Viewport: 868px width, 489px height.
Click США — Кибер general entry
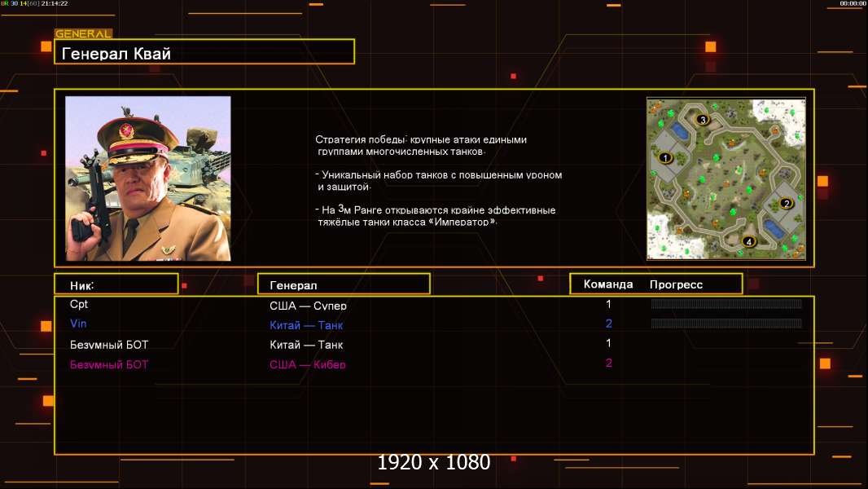307,364
